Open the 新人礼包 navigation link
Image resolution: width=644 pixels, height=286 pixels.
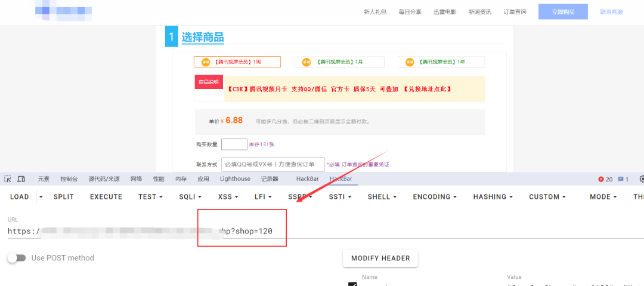tap(375, 12)
